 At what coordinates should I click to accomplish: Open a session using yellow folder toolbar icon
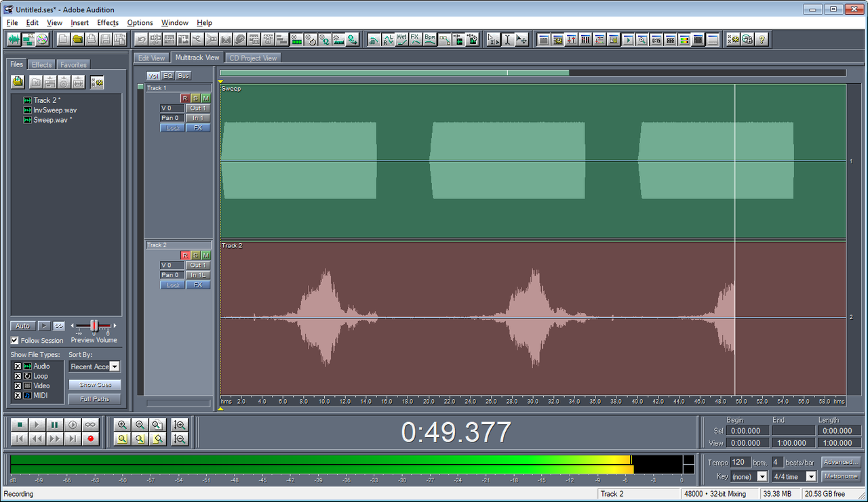tap(77, 39)
